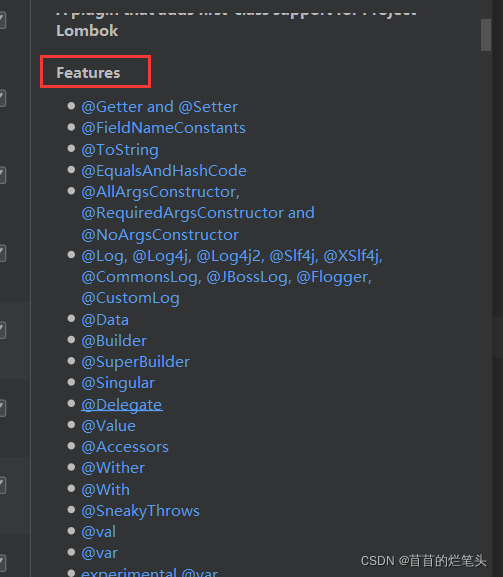
Task: Open the @Getter and @Setter link
Action: point(159,107)
